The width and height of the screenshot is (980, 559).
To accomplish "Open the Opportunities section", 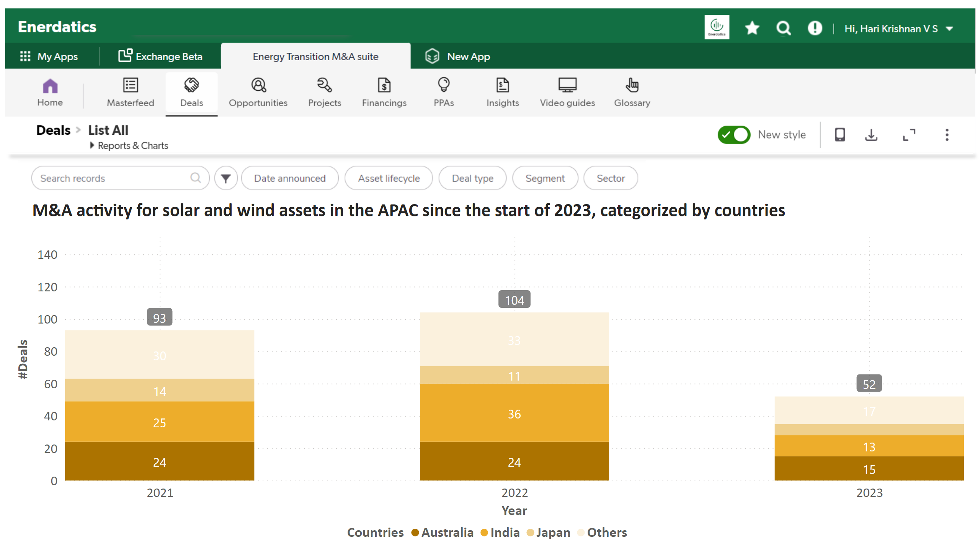I will pyautogui.click(x=258, y=93).
